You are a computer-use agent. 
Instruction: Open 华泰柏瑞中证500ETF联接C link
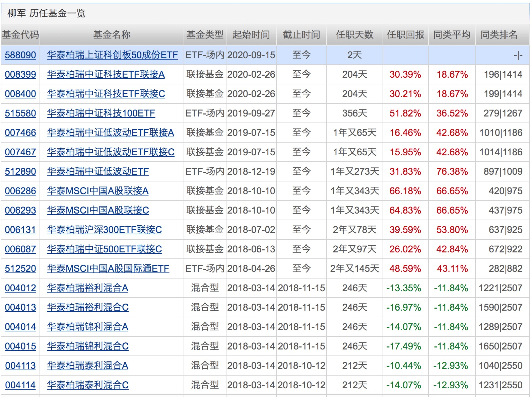105,249
